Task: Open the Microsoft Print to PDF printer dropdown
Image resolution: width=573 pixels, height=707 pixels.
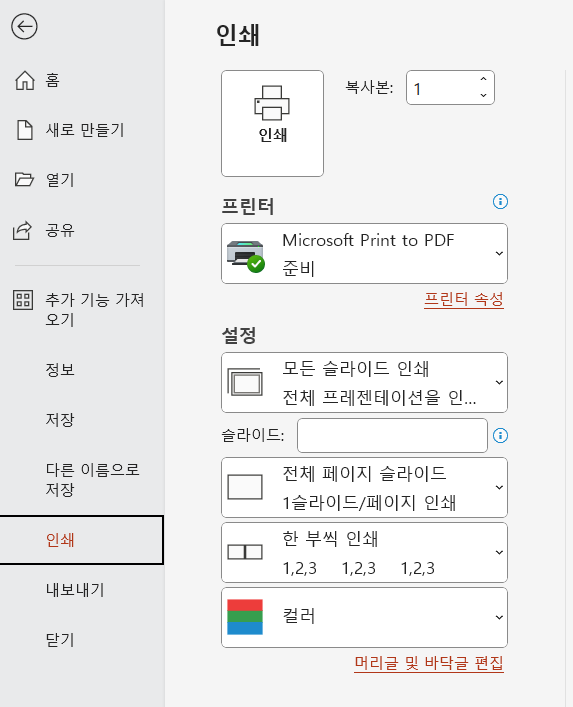Action: point(364,253)
